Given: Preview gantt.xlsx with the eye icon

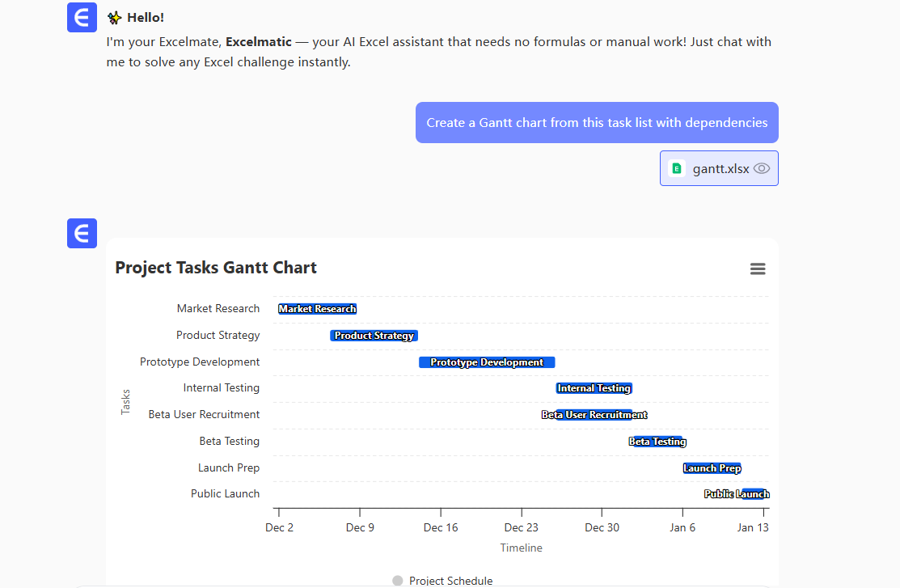Looking at the screenshot, I should (x=761, y=168).
